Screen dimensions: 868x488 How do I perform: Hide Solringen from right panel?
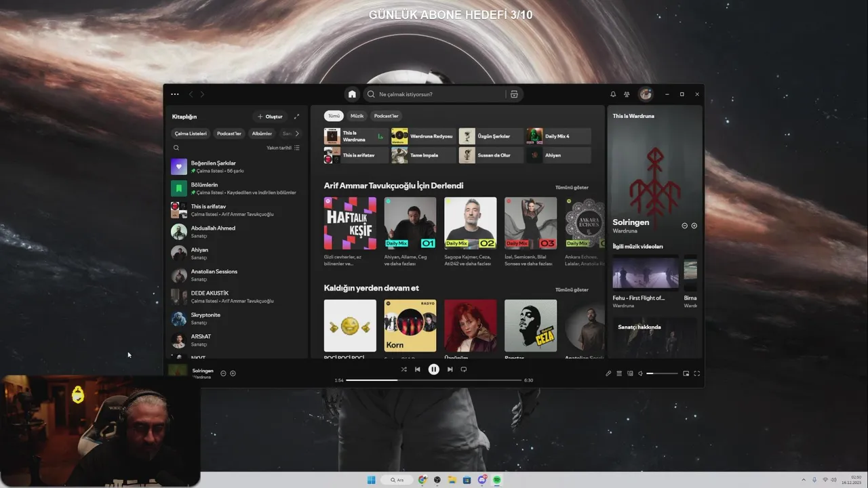point(684,226)
